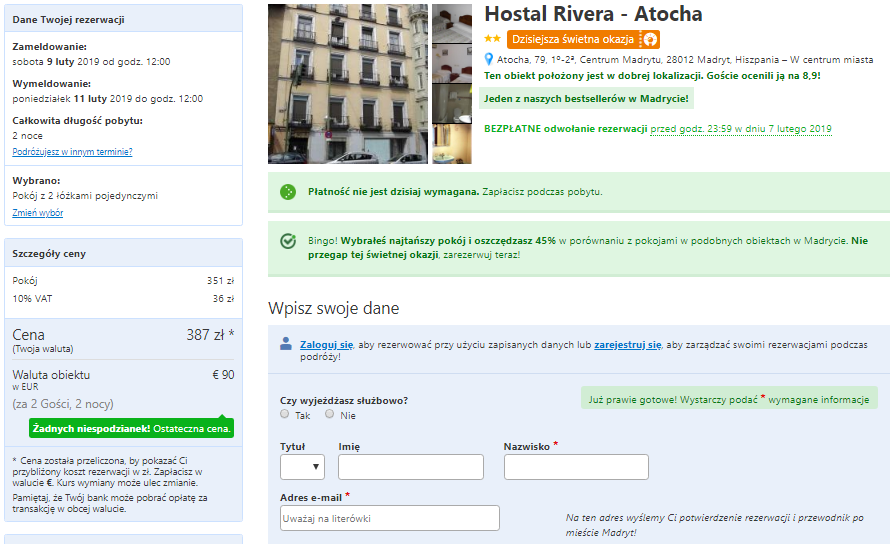Open the bottom thumbnail photo
This screenshot has height=544, width=894.
pos(452,144)
